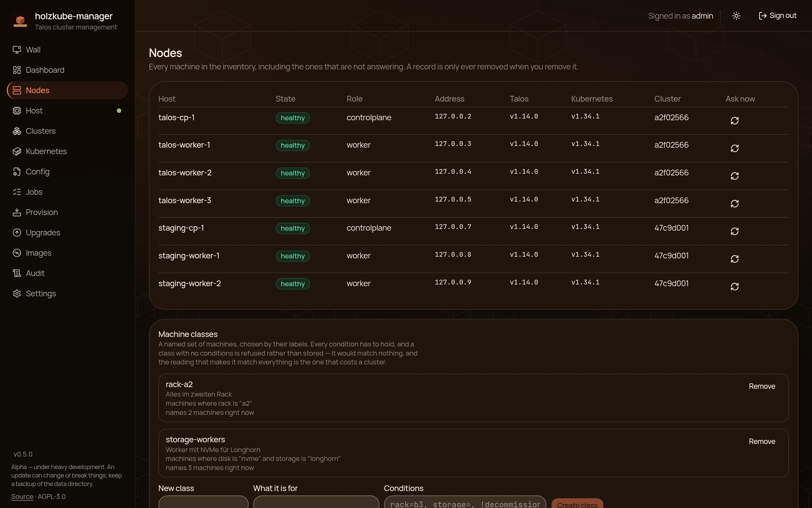
Task: Click the Config file icon
Action: [17, 172]
